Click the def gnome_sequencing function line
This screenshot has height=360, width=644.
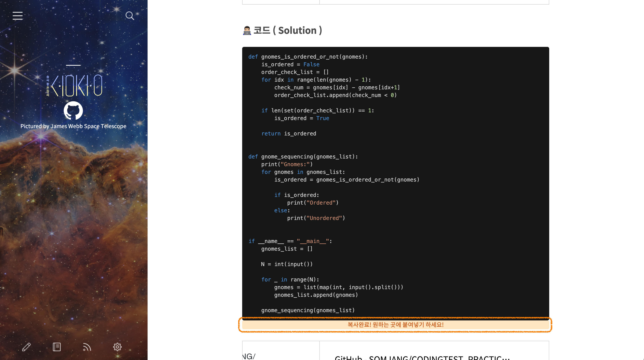coord(303,157)
